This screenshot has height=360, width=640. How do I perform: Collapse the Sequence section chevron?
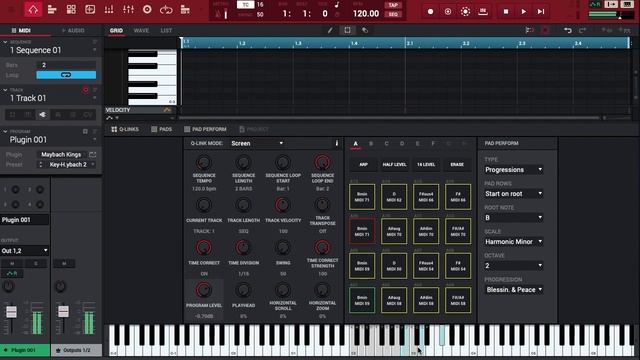click(5, 42)
